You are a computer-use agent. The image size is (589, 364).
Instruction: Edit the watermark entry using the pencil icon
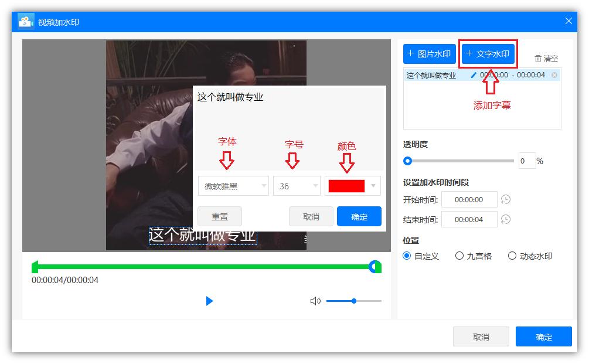(474, 75)
